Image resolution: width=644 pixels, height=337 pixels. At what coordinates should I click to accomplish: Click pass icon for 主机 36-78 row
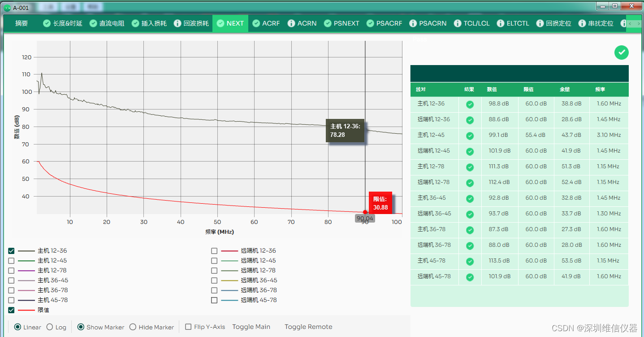click(x=470, y=230)
